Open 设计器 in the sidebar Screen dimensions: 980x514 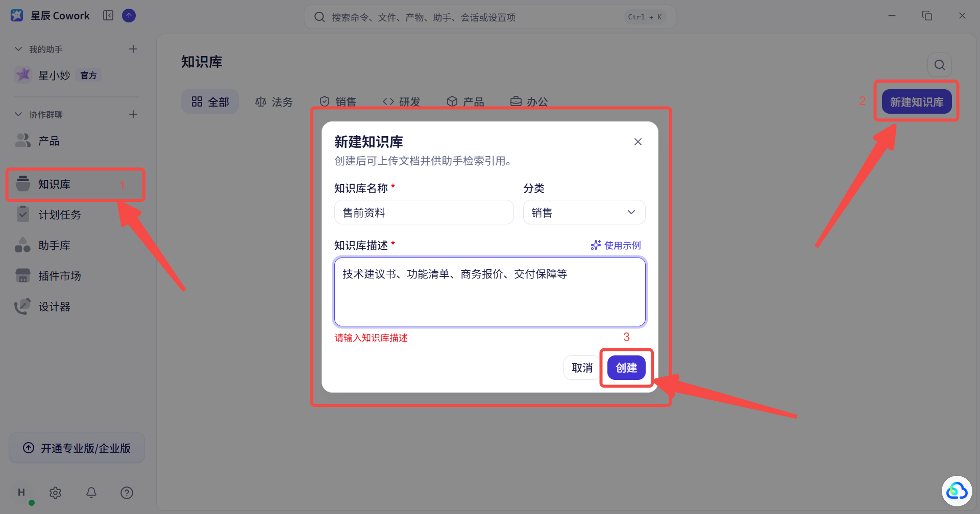tap(77, 306)
